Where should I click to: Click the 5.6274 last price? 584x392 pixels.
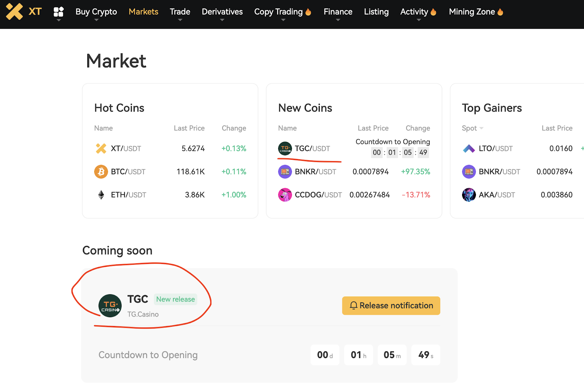[x=193, y=148]
